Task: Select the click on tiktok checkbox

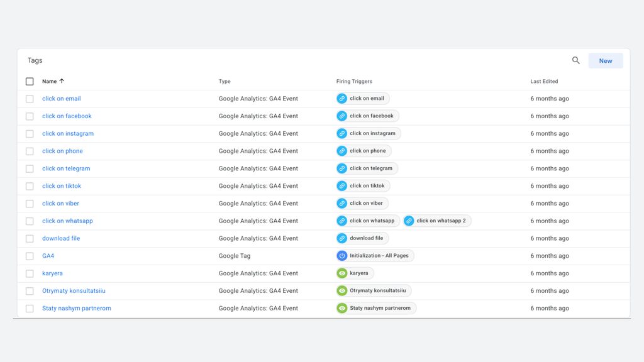Action: pyautogui.click(x=30, y=186)
